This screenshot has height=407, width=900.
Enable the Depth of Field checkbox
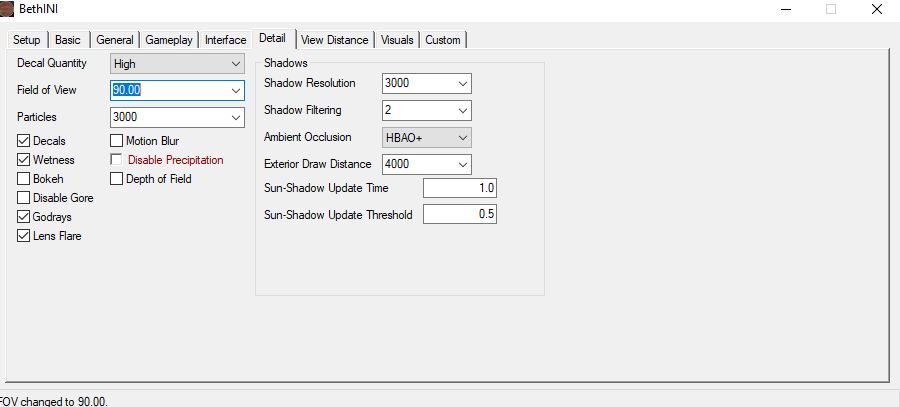pos(117,179)
